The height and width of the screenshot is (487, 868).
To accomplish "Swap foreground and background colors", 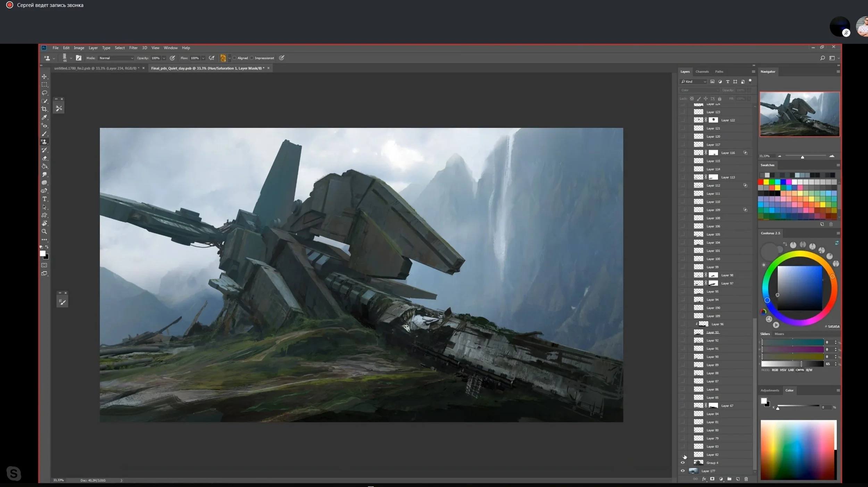I will [x=47, y=247].
